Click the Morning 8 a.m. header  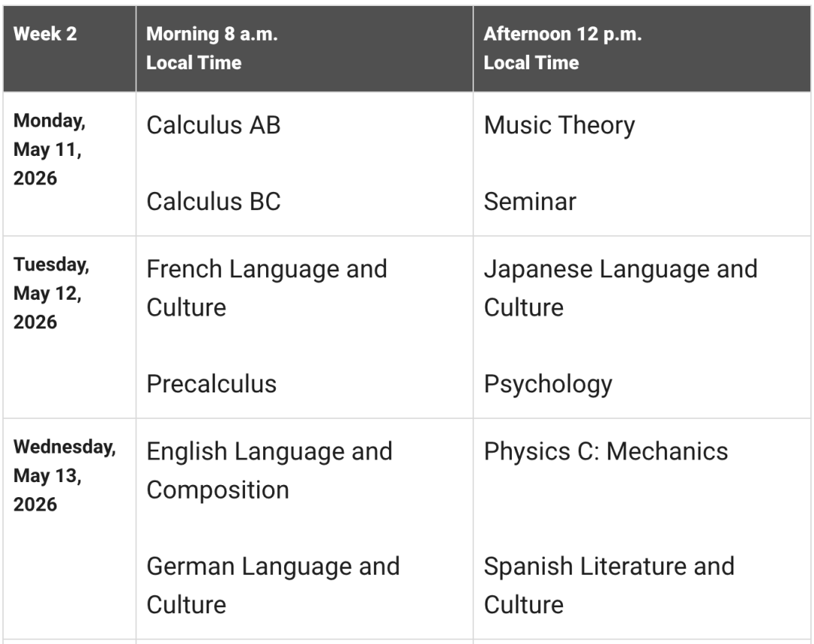[212, 34]
